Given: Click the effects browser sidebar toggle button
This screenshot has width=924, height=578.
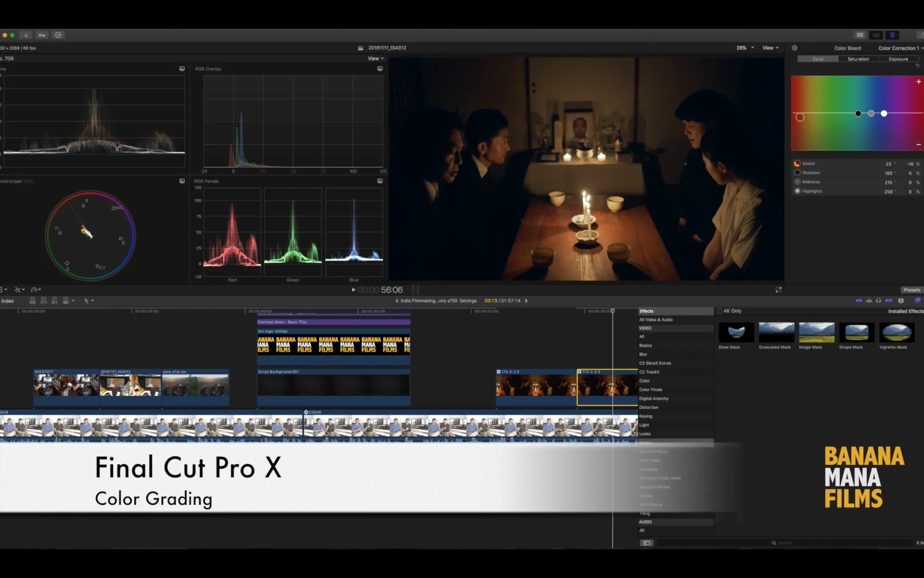Looking at the screenshot, I should (647, 543).
